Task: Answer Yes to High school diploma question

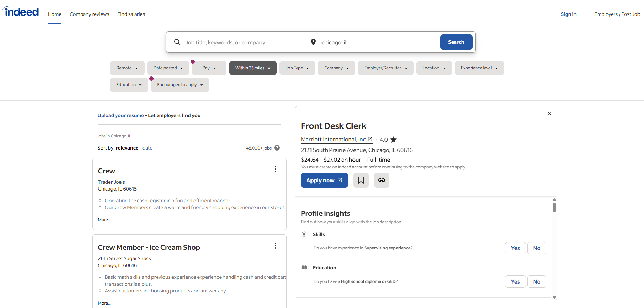Action: point(515,281)
